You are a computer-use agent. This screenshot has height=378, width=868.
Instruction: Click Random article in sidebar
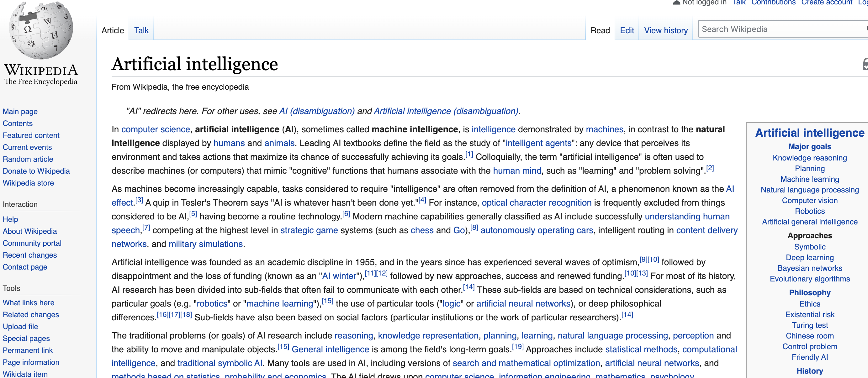[28, 159]
